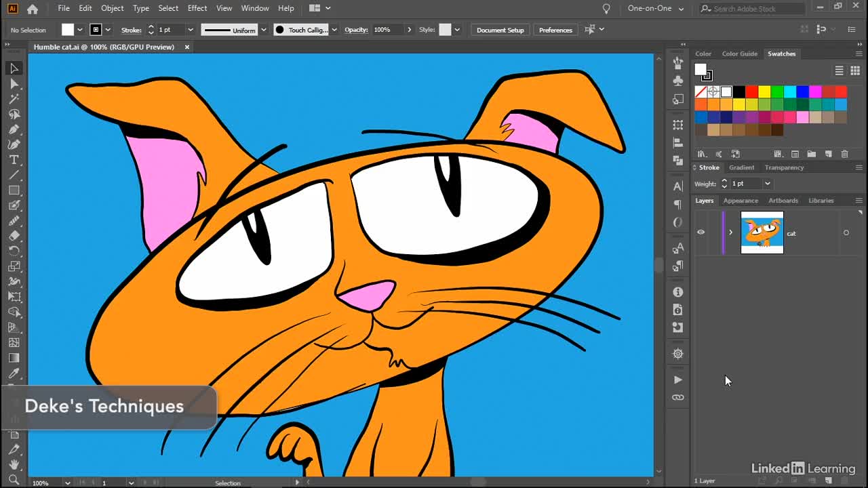The width and height of the screenshot is (868, 488).
Task: Click the Document Setup button
Action: [500, 30]
